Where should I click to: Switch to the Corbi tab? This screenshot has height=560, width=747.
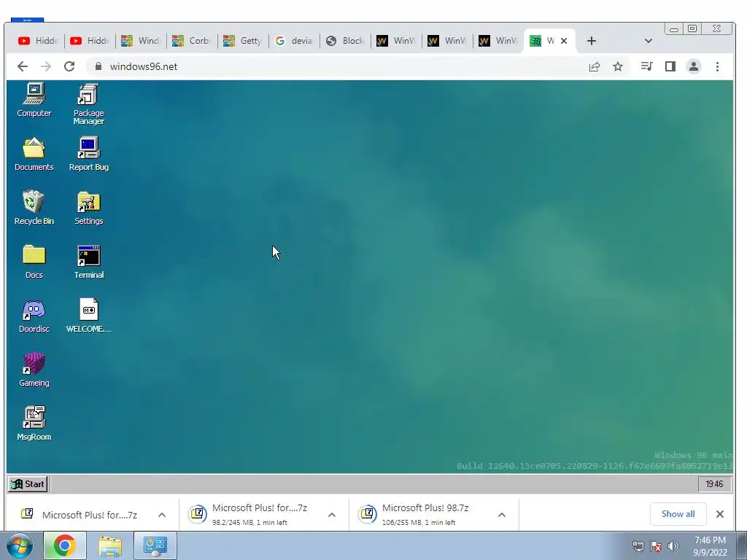(x=192, y=41)
